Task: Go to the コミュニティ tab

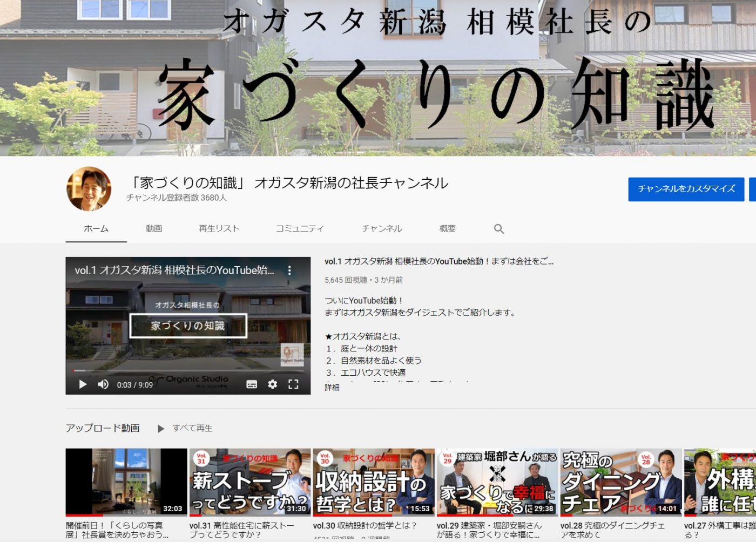Action: (x=300, y=229)
